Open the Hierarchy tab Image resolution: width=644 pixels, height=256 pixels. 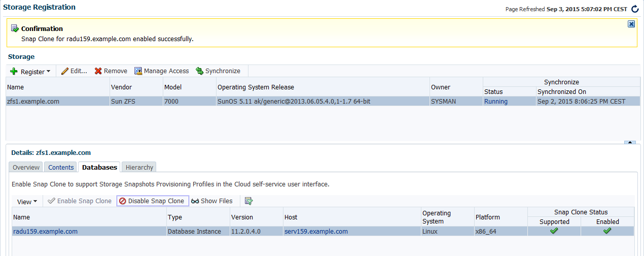[139, 168]
